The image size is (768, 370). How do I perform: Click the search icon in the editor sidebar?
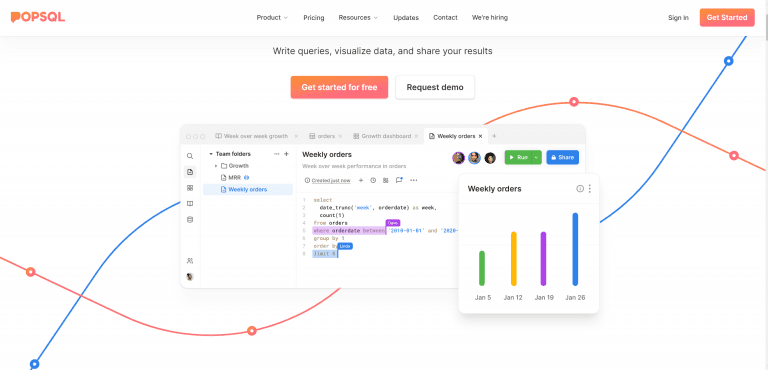coord(190,156)
